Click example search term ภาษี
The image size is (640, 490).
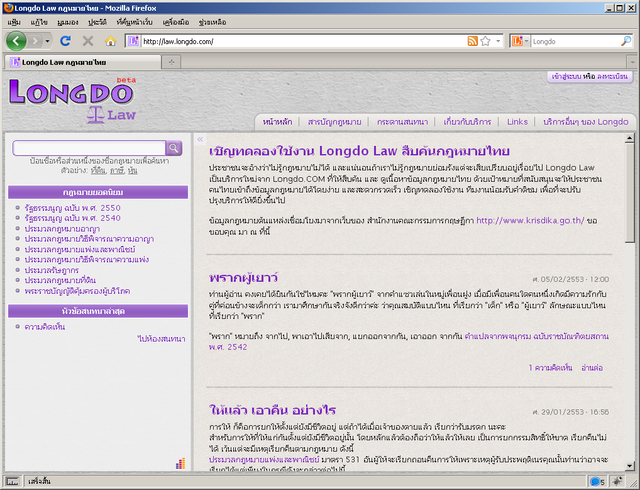(x=117, y=171)
